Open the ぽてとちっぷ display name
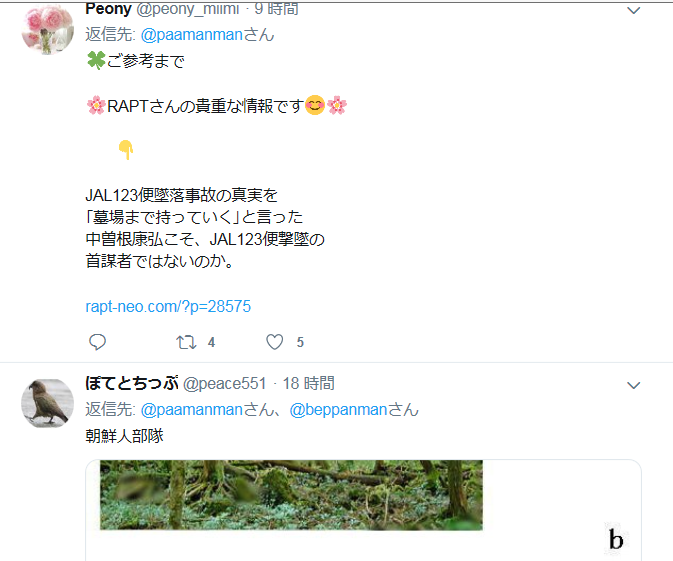This screenshot has width=673, height=561. click(132, 383)
